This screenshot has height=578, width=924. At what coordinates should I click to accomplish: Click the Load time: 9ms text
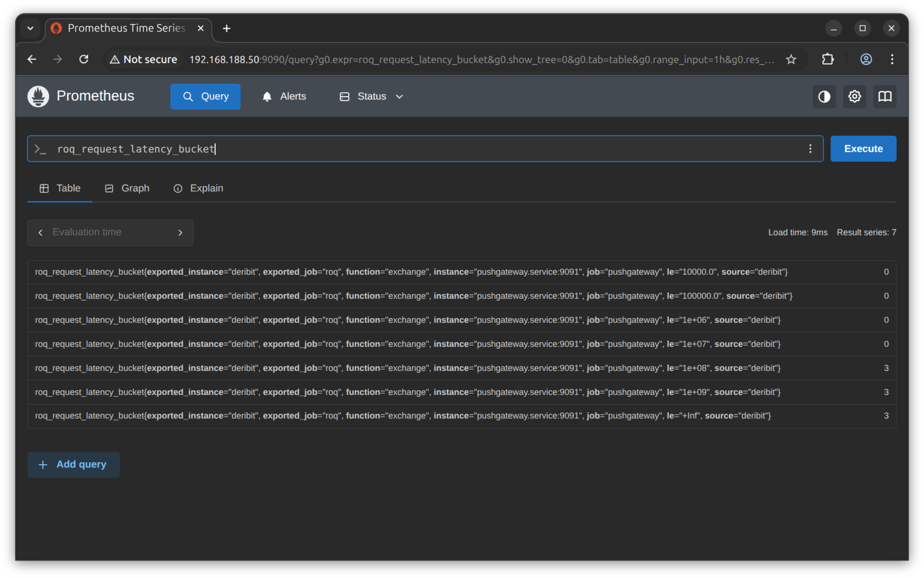click(x=798, y=232)
